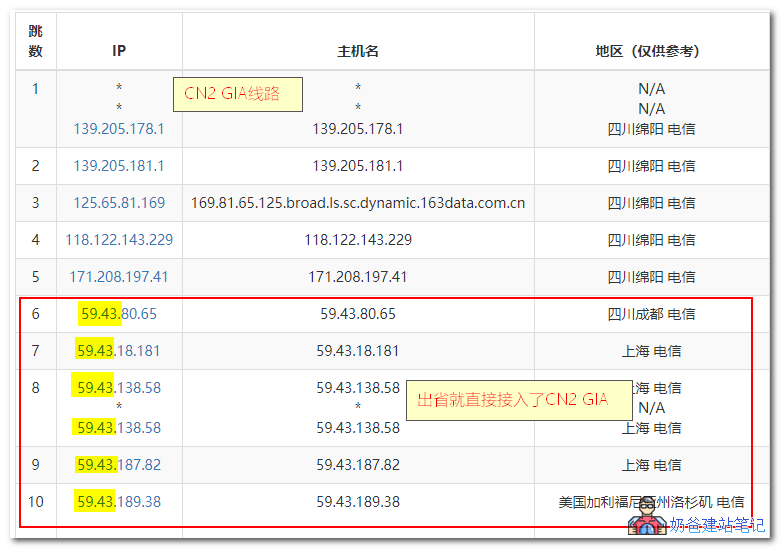Click the 四川成都 电信 region cell

[651, 314]
